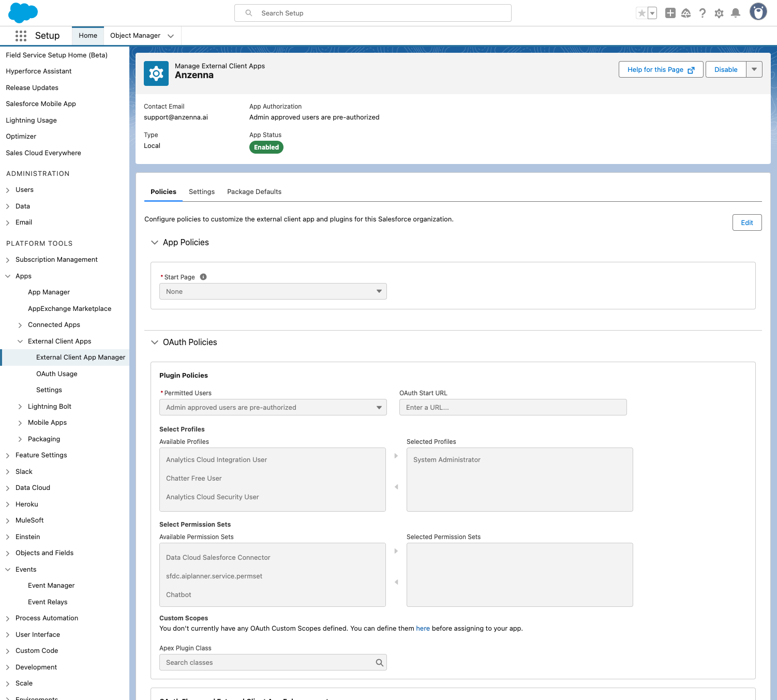Open the Start Page dropdown
777x700 pixels.
(273, 291)
